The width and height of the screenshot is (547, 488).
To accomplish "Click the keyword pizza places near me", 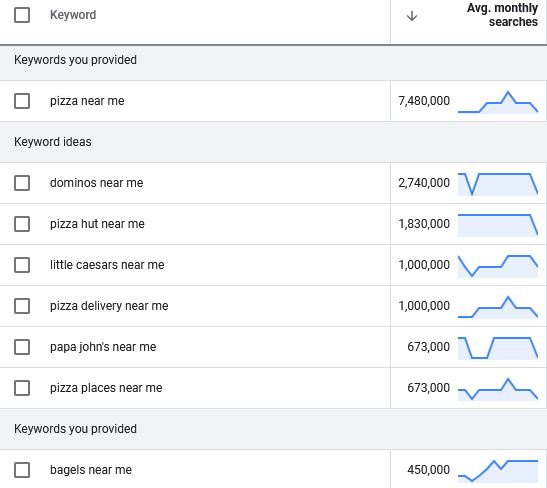I will [106, 388].
